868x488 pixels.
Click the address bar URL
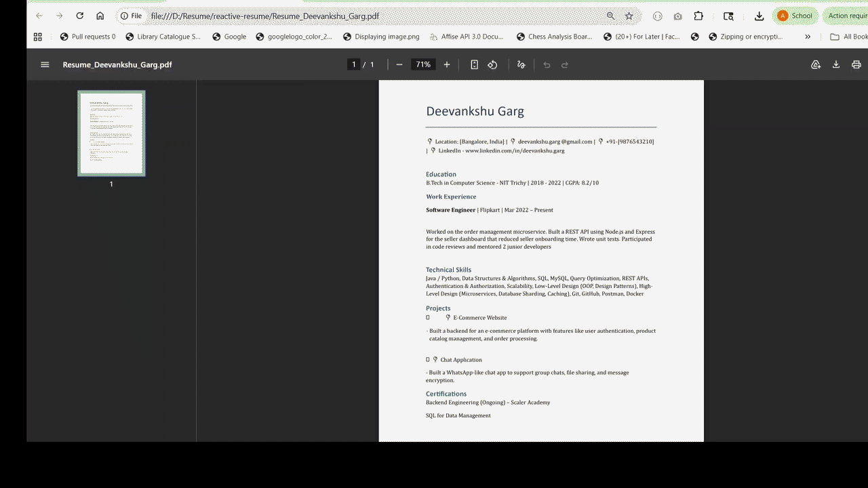pyautogui.click(x=265, y=16)
